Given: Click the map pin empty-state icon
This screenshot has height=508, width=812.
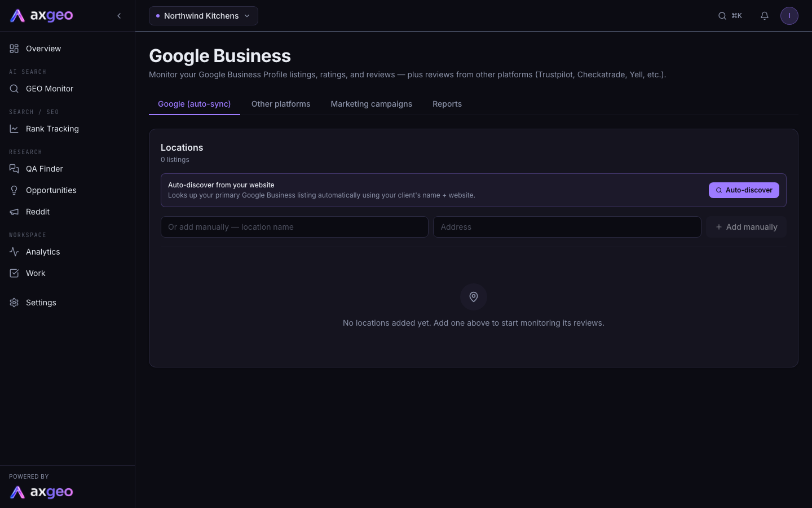Looking at the screenshot, I should 474,297.
